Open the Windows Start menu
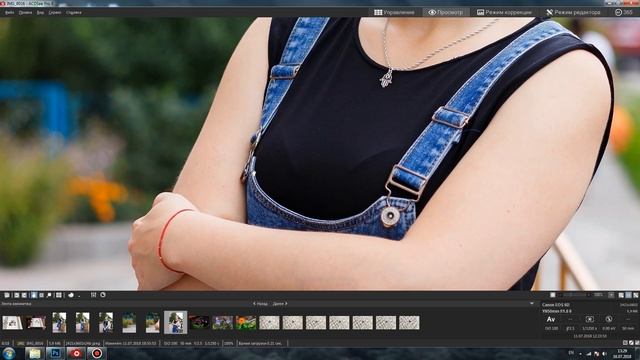The image size is (640, 360). (x=8, y=353)
